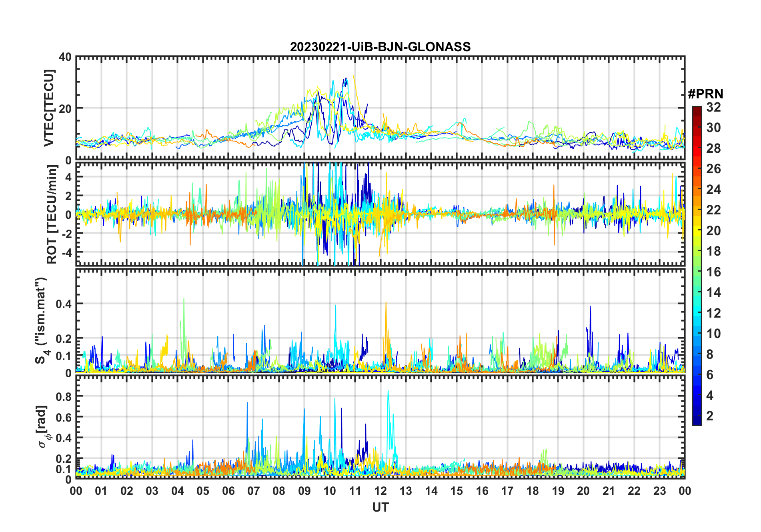Viewport: 761px width, 532px height.
Task: Click colorbar tick label 16
Action: tap(713, 272)
